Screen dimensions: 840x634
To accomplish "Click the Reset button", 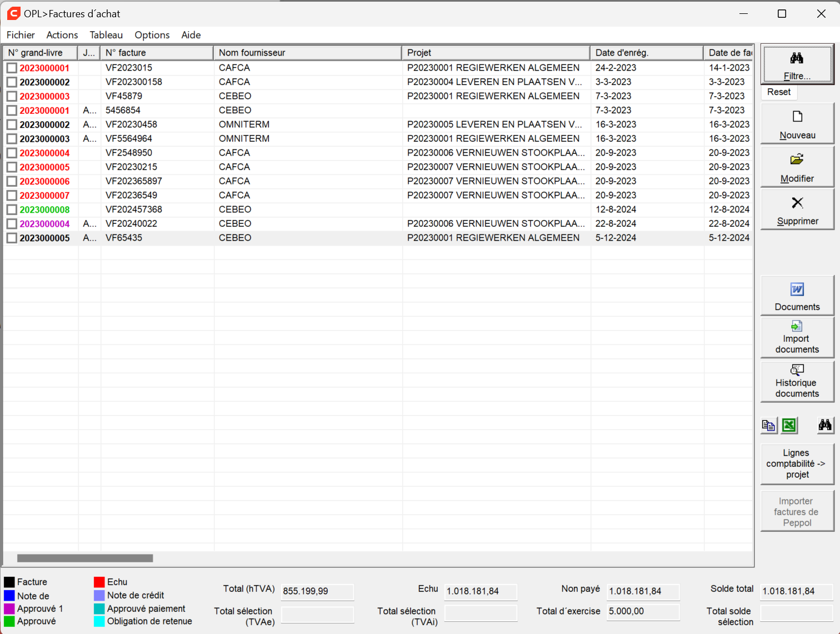I will click(x=779, y=92).
